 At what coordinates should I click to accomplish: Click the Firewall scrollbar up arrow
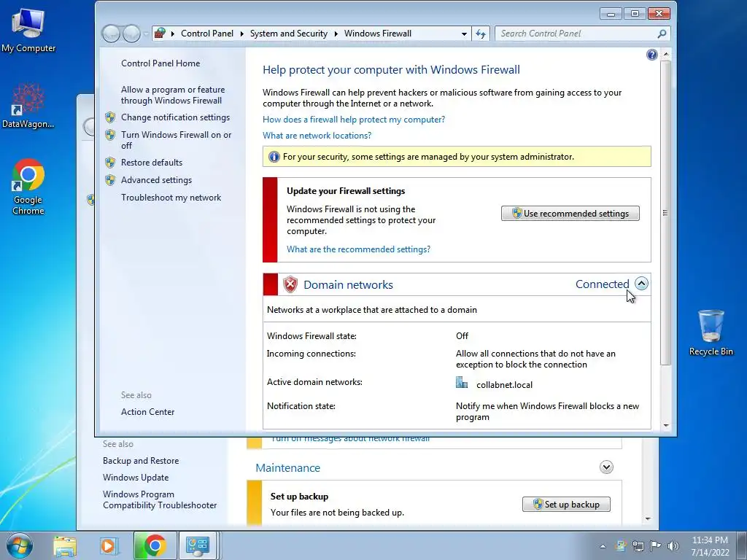(665, 54)
